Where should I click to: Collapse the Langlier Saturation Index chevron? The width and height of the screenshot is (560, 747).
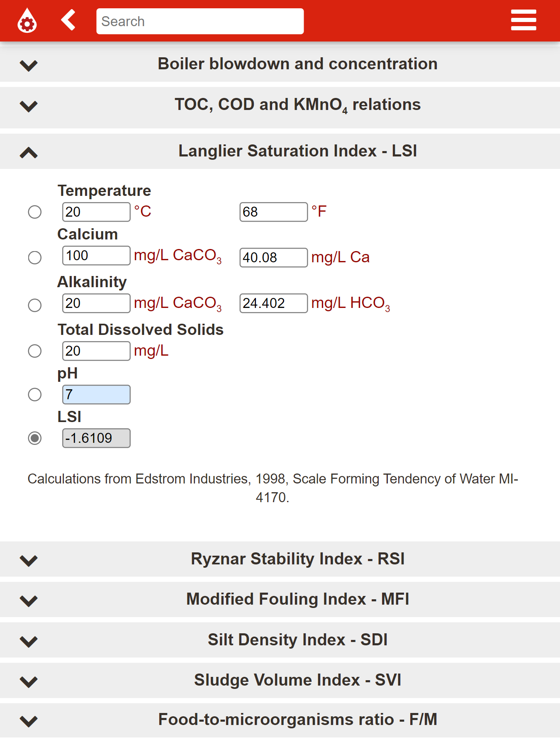[x=29, y=153]
